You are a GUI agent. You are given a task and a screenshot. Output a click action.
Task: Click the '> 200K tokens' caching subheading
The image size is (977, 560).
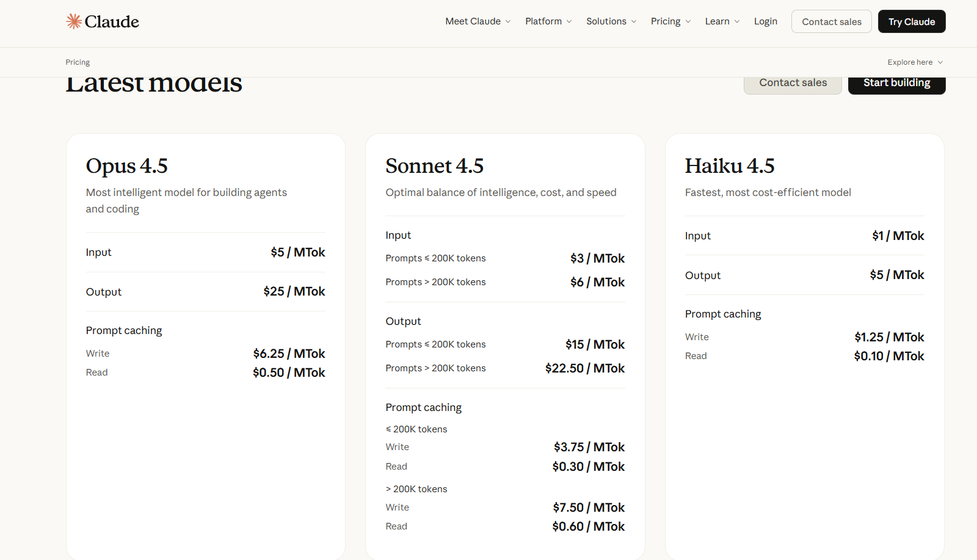tap(416, 489)
